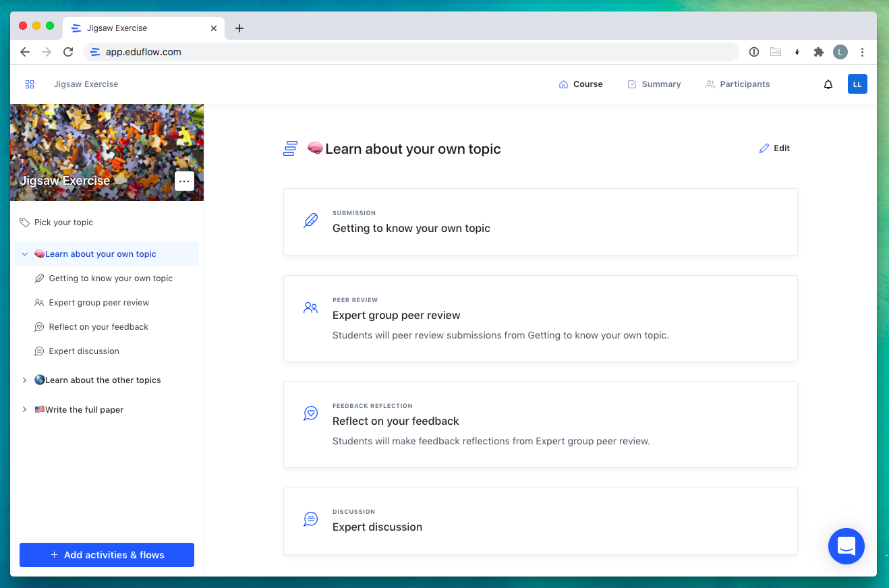Click the Learn about your own topic heading
The height and width of the screenshot is (588, 889).
pyautogui.click(x=403, y=148)
